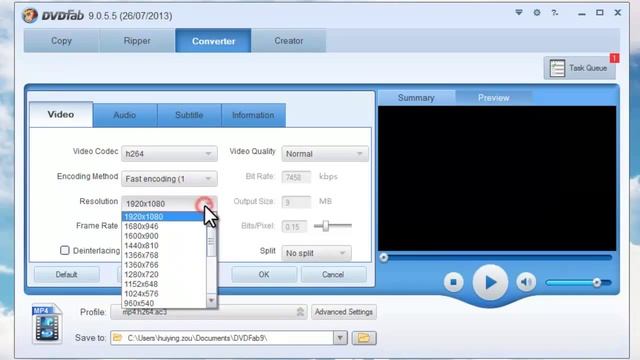Image resolution: width=640 pixels, height=360 pixels.
Task: Select 1920x1080 resolution option
Action: pyautogui.click(x=164, y=217)
